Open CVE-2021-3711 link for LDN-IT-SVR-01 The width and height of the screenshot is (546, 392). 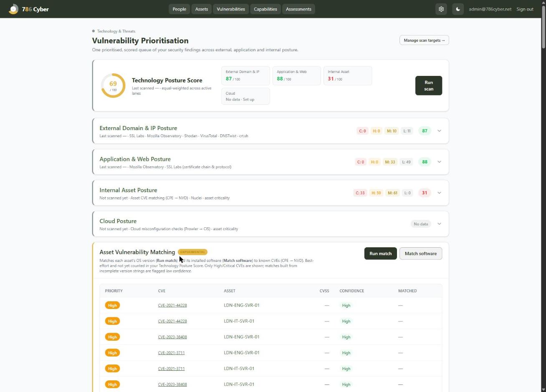tap(171, 369)
